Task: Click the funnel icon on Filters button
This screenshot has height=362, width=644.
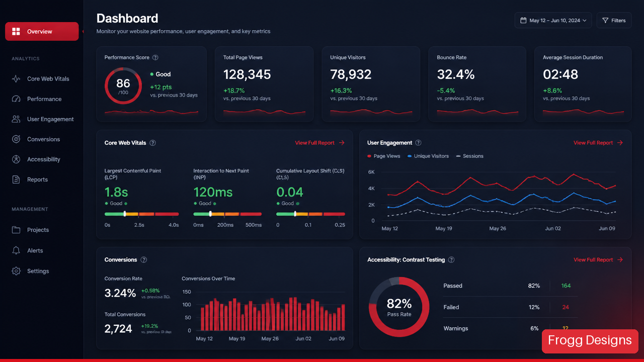Action: click(x=605, y=21)
